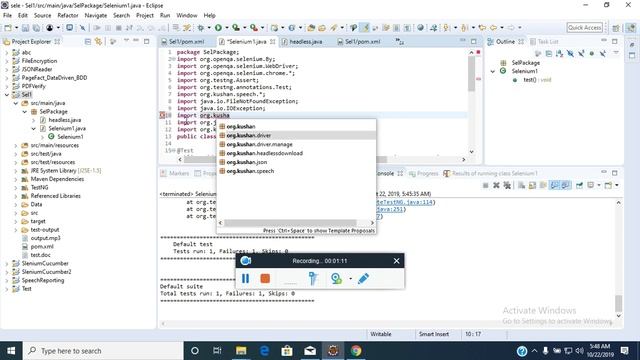Click the console vertical scrollbar thumb
640x360 pixels.
[x=618, y=304]
